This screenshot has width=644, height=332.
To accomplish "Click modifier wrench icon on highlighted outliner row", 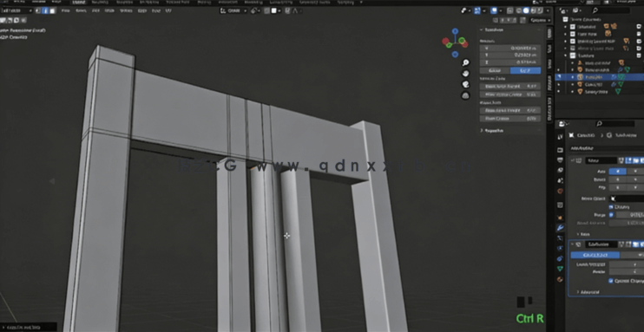I will [614, 77].
